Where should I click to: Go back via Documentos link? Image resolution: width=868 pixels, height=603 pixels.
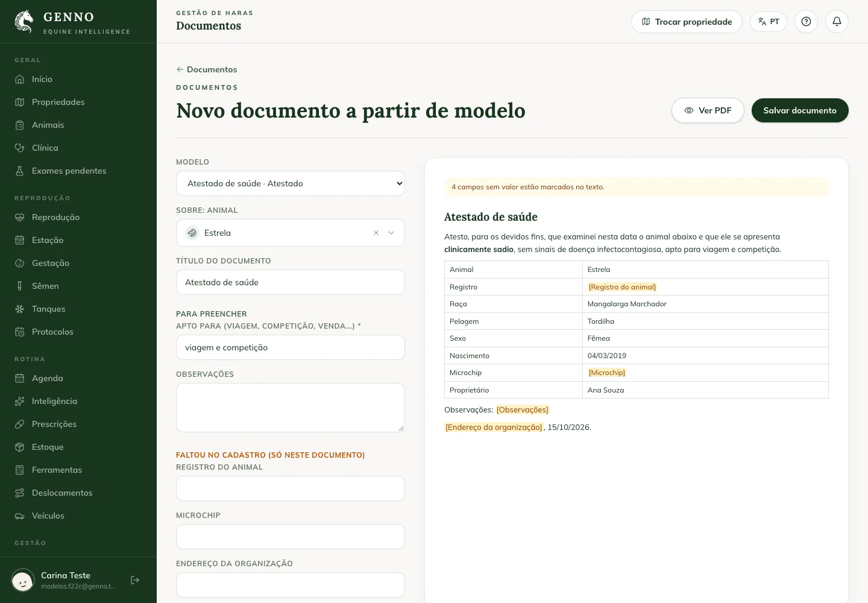pyautogui.click(x=207, y=69)
